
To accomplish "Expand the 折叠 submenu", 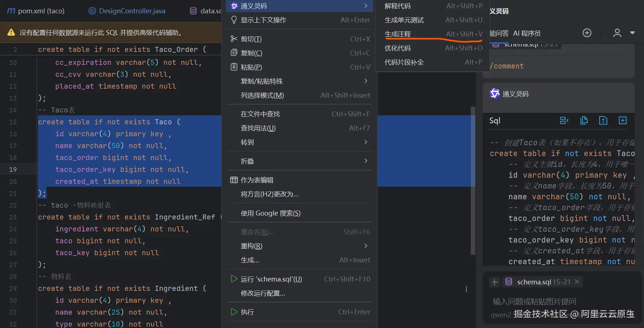I will click(366, 161).
